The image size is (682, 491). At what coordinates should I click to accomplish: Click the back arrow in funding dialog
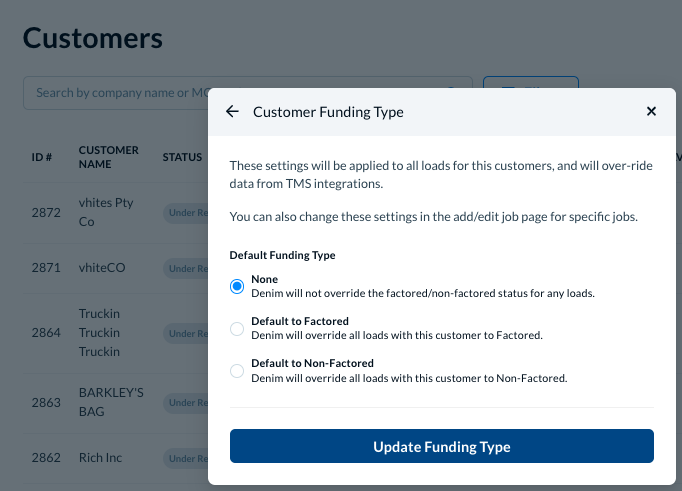(232, 112)
